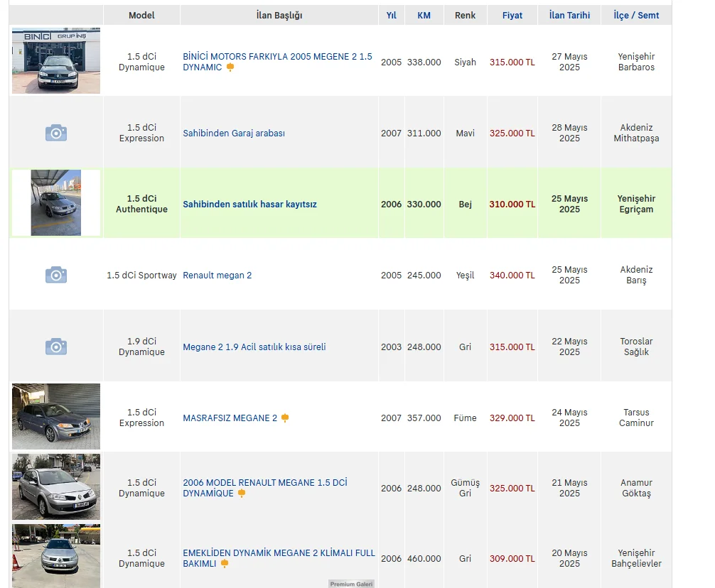Open thumbnail of silver Megane from Anamur
Image resolution: width=715 pixels, height=588 pixels.
point(56,486)
